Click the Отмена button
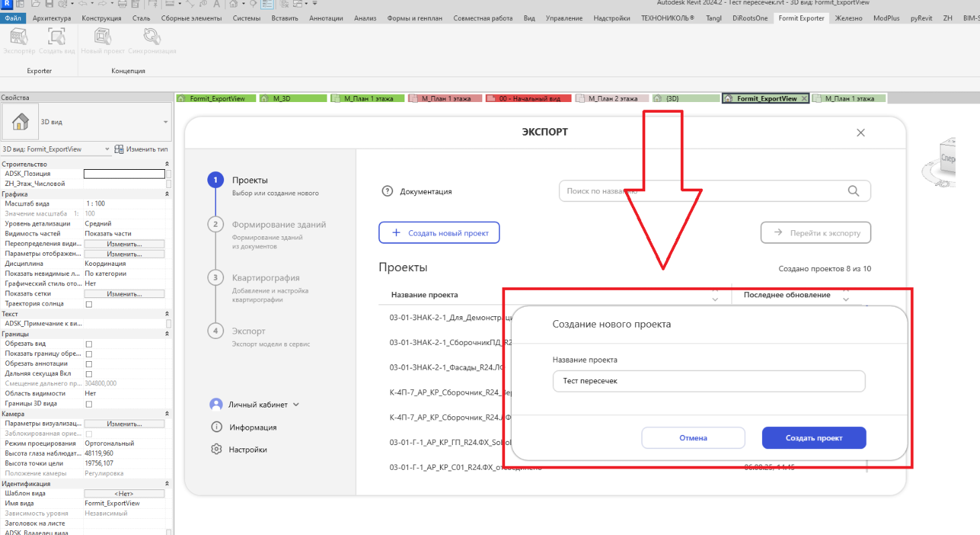980x535 pixels. 693,438
